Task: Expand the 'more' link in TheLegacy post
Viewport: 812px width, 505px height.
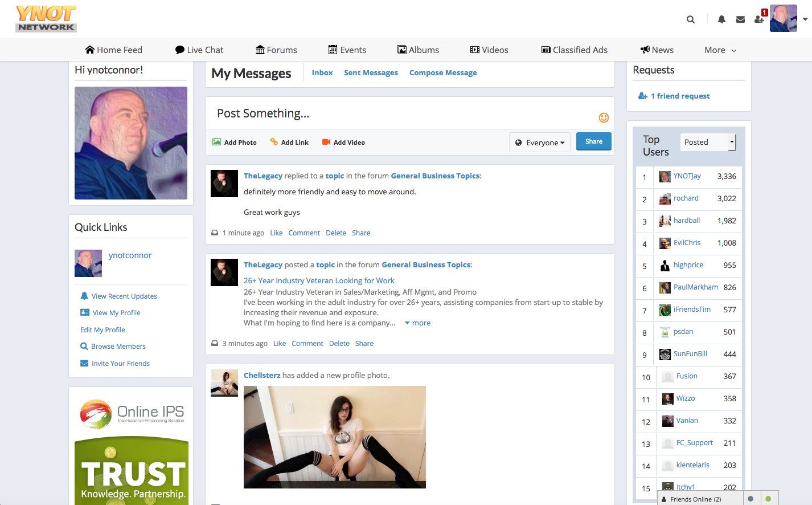Action: coord(418,323)
